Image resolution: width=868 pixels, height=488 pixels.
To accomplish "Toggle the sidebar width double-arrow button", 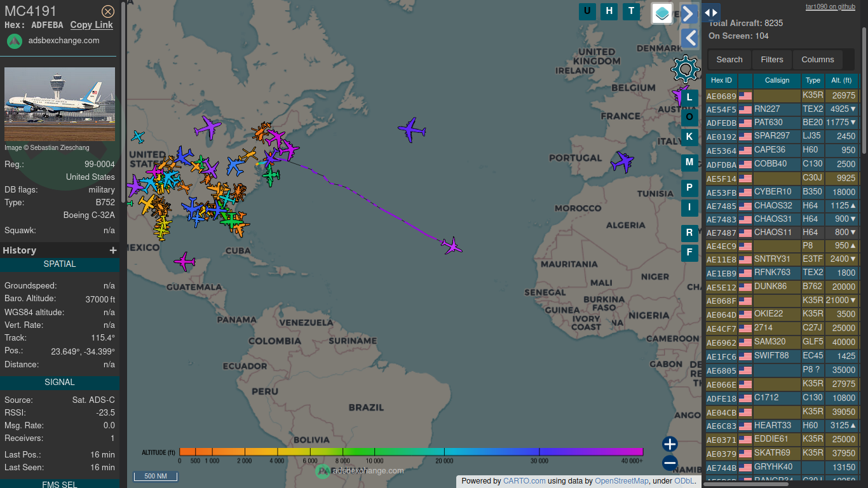I will pos(711,12).
